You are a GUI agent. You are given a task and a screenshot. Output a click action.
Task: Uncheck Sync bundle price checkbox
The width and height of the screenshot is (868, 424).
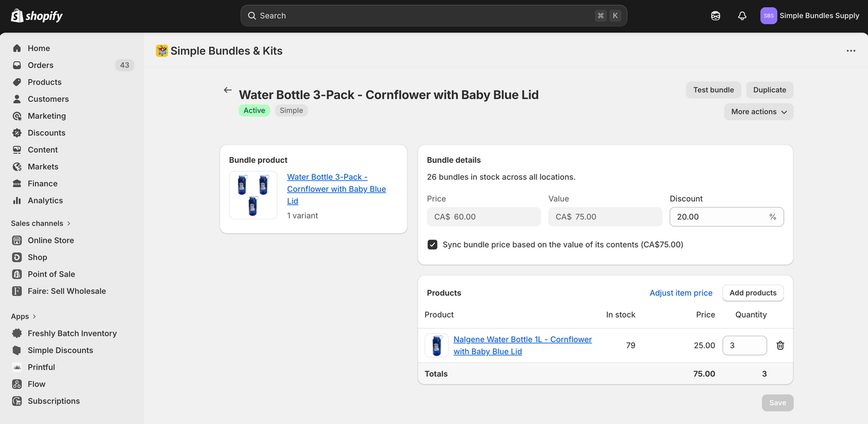tap(432, 244)
